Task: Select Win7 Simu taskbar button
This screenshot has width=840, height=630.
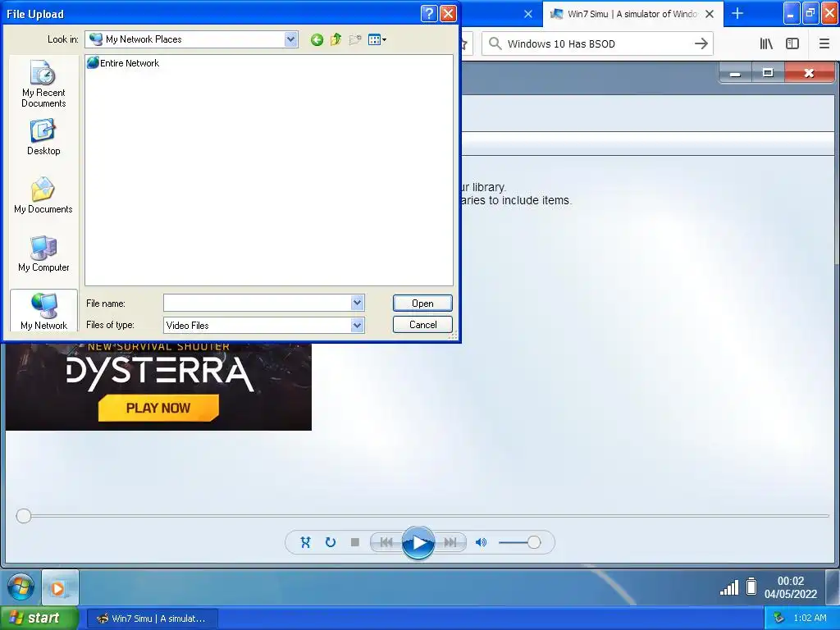Action: tap(152, 619)
